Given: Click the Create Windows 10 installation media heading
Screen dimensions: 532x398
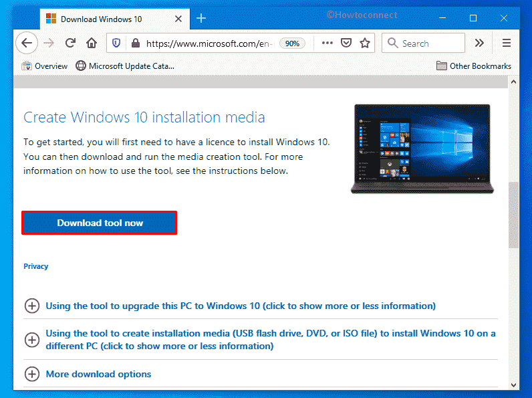Looking at the screenshot, I should click(144, 117).
